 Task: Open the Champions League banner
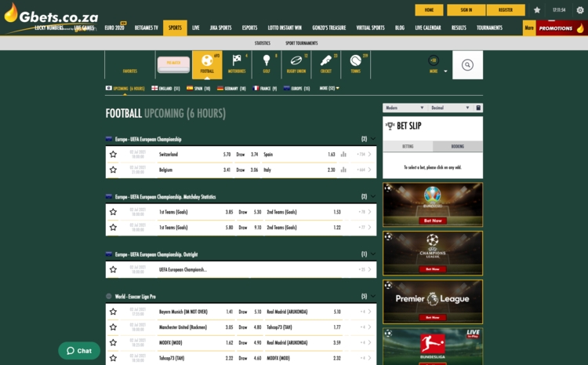[x=433, y=253]
